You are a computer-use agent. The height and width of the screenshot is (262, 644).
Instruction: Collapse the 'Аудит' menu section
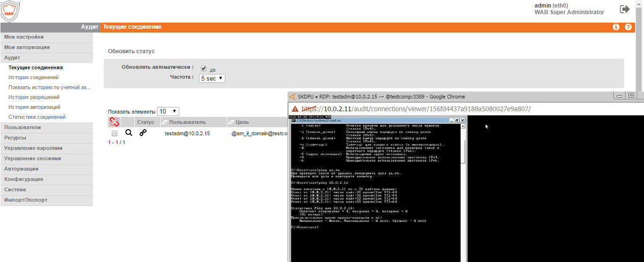[x=46, y=57]
